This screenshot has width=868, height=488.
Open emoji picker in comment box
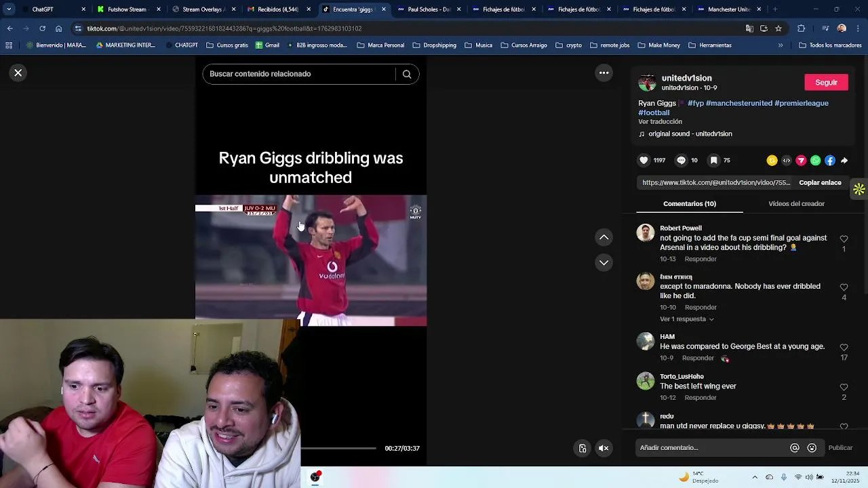point(812,448)
